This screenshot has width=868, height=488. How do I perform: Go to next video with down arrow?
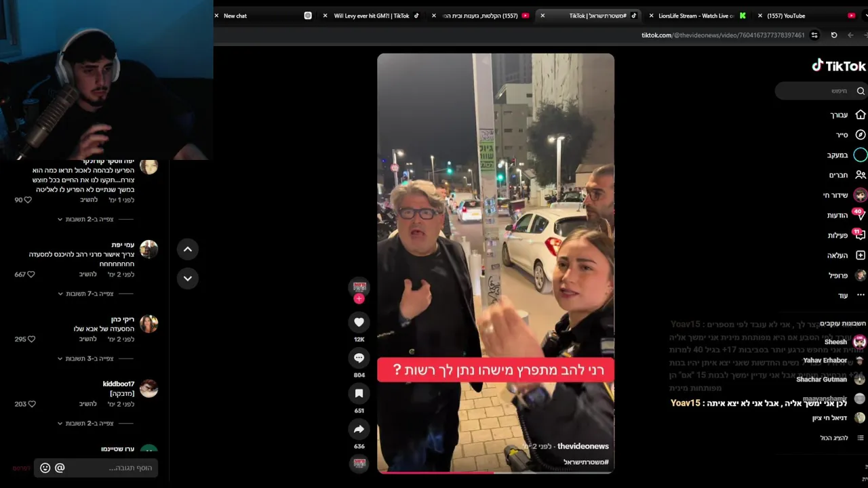coord(188,279)
